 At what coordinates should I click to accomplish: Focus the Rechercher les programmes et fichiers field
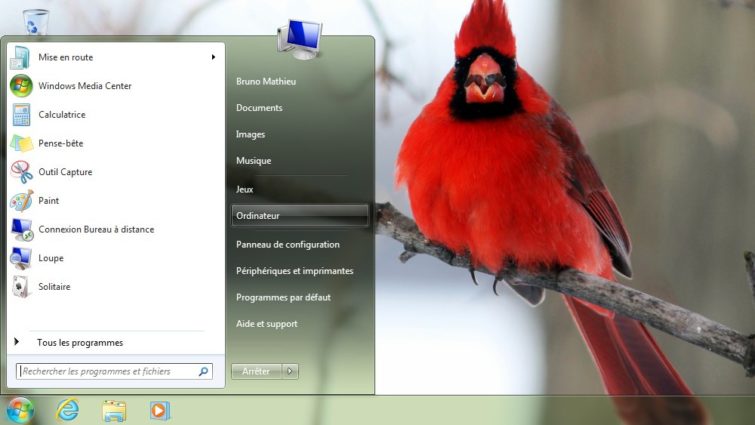[114, 371]
